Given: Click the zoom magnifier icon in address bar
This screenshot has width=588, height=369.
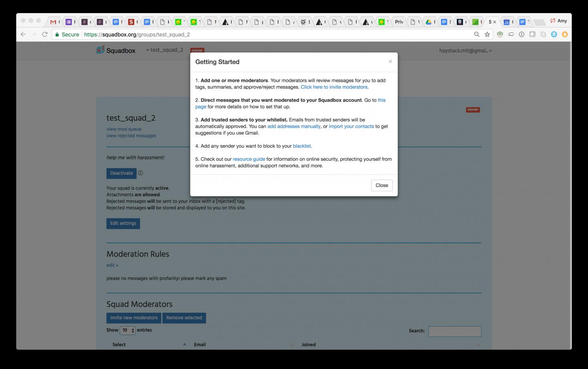Looking at the screenshot, I should point(477,35).
